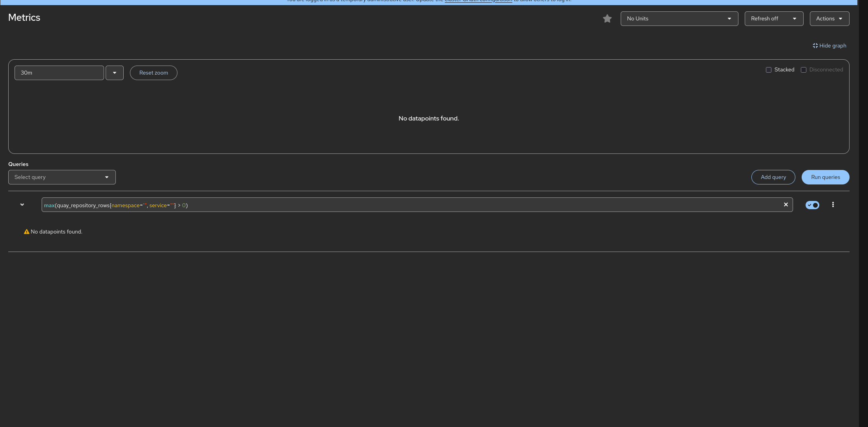The image size is (868, 427).
Task: Toggle the query enable switch
Action: [x=812, y=205]
